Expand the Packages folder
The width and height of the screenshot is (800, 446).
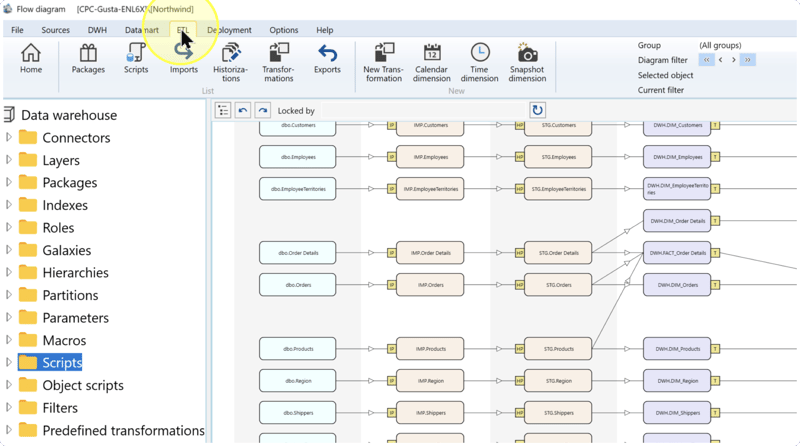pyautogui.click(x=9, y=182)
